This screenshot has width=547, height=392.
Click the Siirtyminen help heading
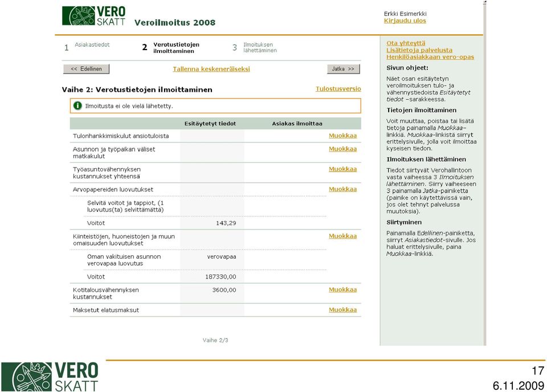click(x=404, y=222)
